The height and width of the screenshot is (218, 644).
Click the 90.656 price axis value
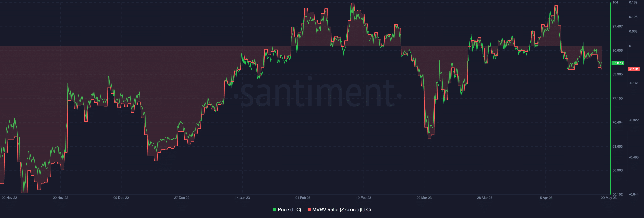pos(618,50)
